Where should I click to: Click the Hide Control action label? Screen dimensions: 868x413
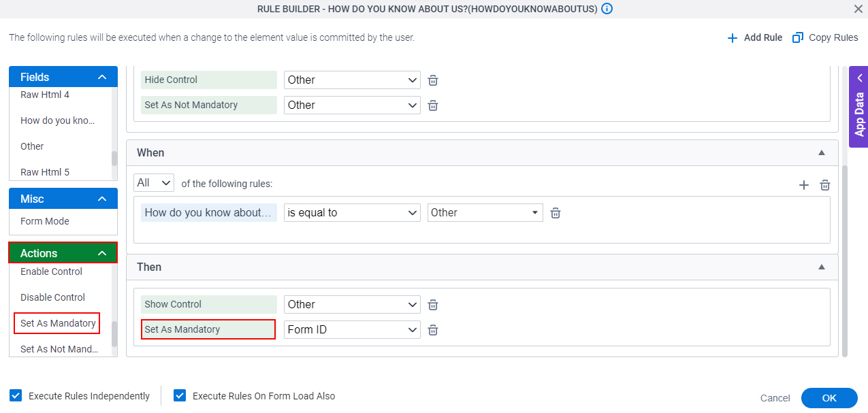tap(209, 80)
